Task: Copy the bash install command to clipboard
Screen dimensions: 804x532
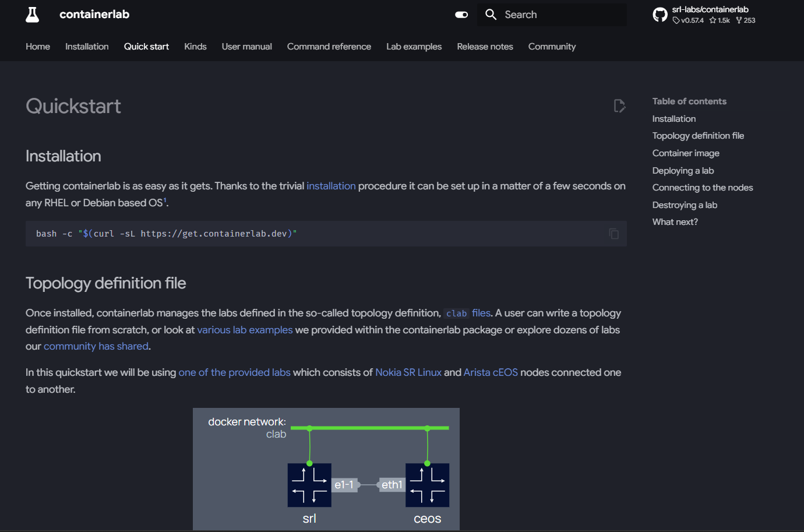Action: (613, 234)
